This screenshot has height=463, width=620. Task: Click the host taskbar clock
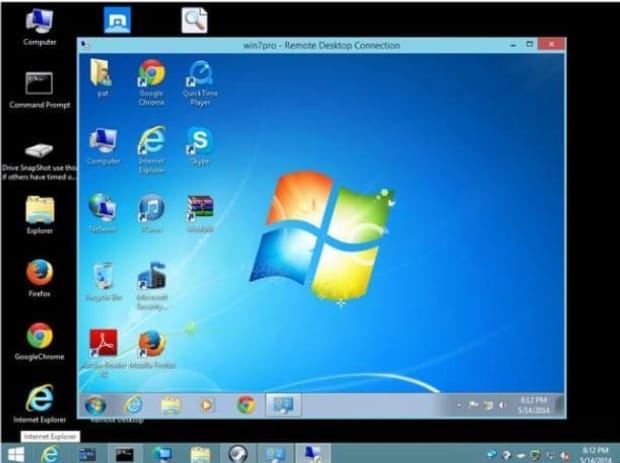595,454
